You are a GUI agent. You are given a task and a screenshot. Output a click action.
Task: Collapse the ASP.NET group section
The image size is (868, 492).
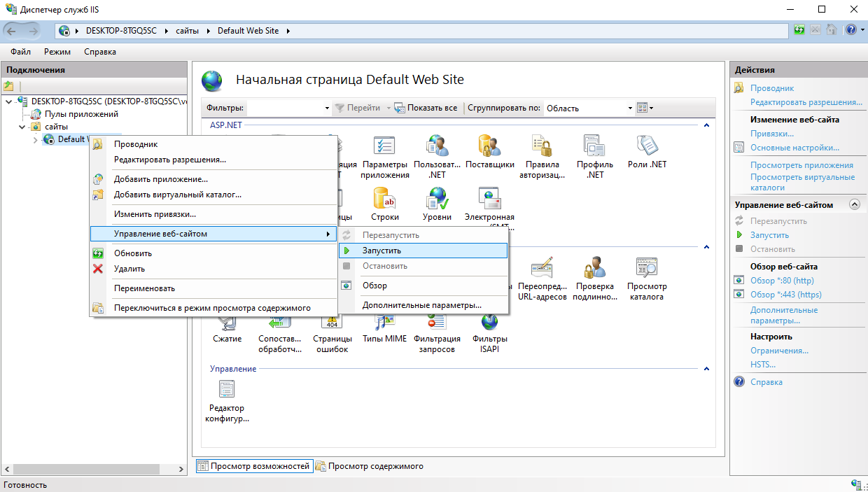pos(706,125)
